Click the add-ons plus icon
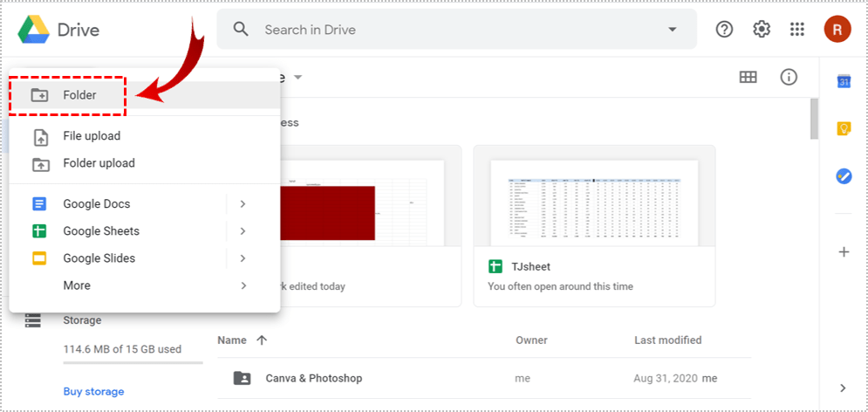Viewport: 868px width, 412px height. tap(844, 252)
